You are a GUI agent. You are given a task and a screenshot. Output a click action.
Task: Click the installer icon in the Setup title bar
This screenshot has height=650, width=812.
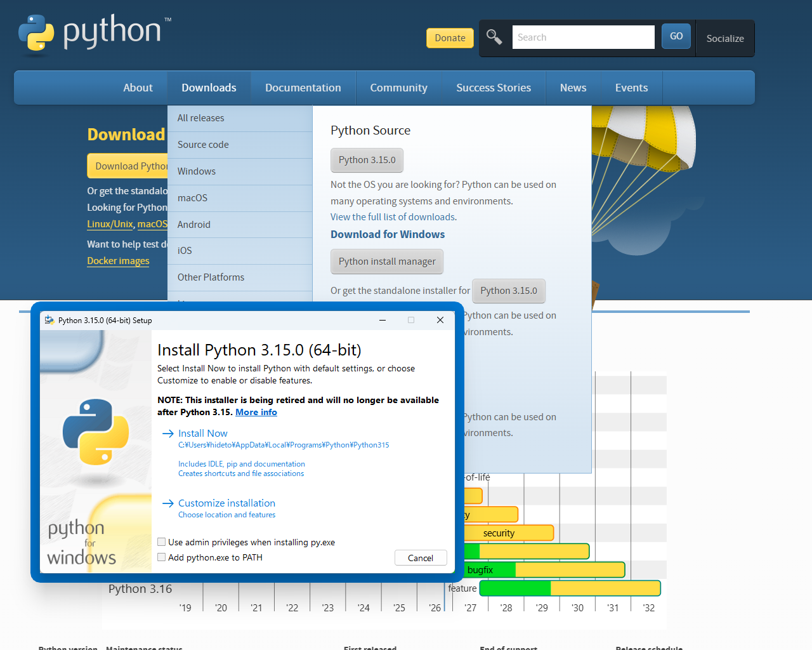[49, 320]
